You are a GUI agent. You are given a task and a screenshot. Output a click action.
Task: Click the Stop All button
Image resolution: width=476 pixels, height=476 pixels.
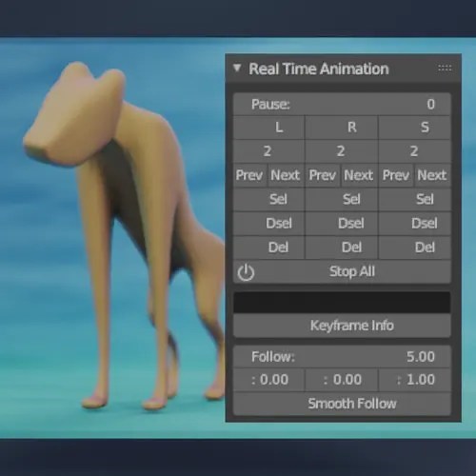[x=342, y=272]
